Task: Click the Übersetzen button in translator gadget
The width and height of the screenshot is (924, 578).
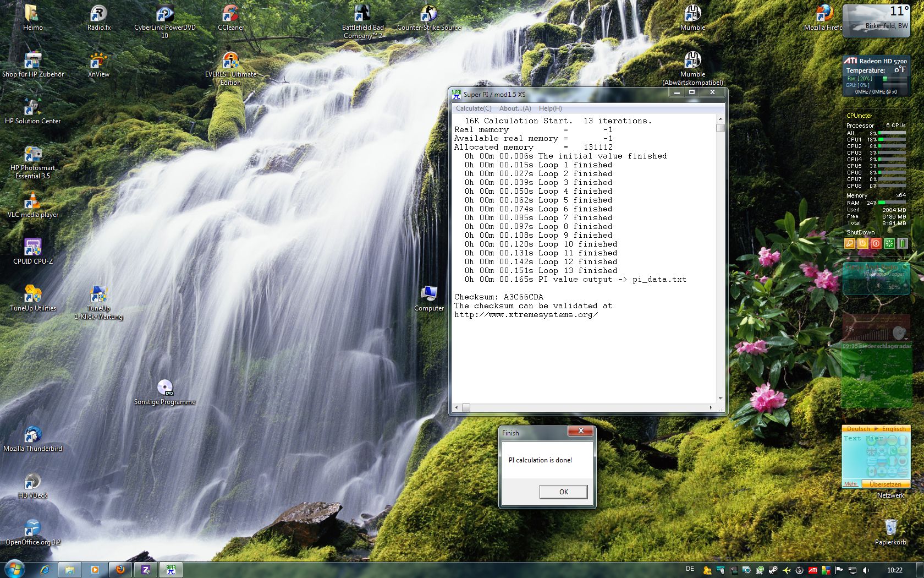Action: [885, 484]
